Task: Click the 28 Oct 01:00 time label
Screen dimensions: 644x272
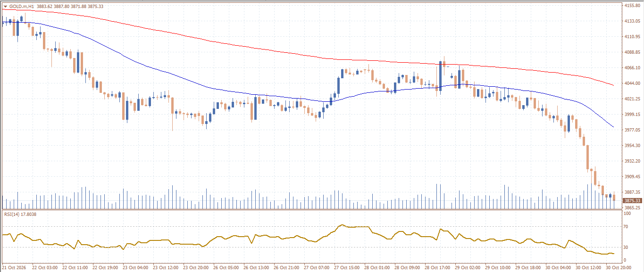Action: (377, 268)
